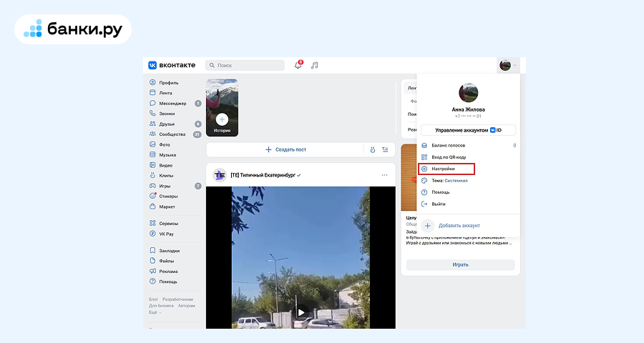Click the VK Pay icon
Viewport: 644px width, 343px height.
[x=152, y=234]
